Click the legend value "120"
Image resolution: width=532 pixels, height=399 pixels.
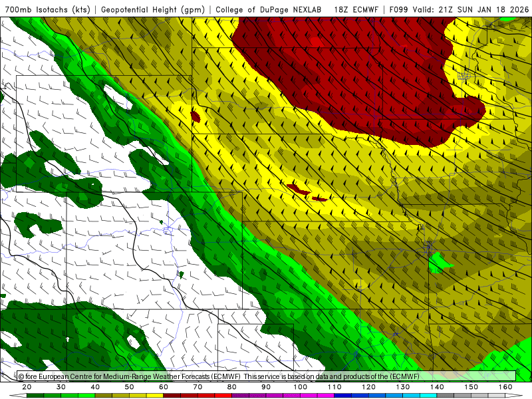point(369,387)
